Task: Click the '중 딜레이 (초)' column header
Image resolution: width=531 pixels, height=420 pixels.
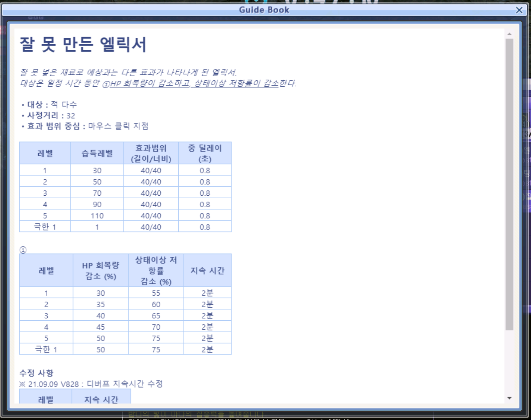Action: click(205, 153)
